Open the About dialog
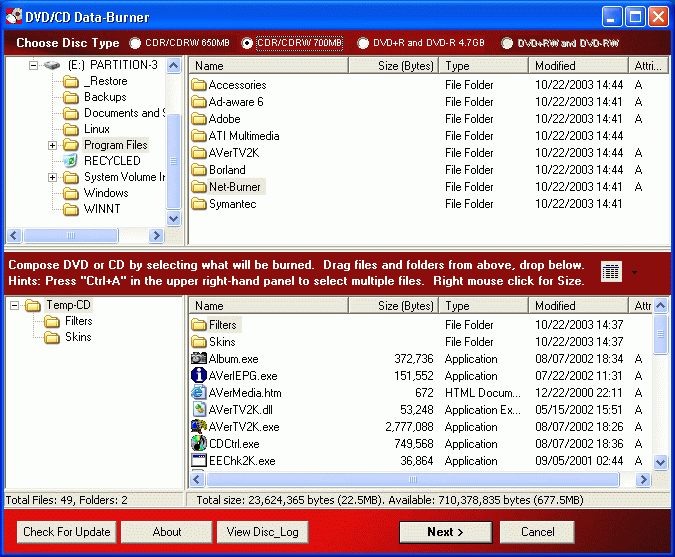Screen dimensions: 675x557 tap(167, 532)
